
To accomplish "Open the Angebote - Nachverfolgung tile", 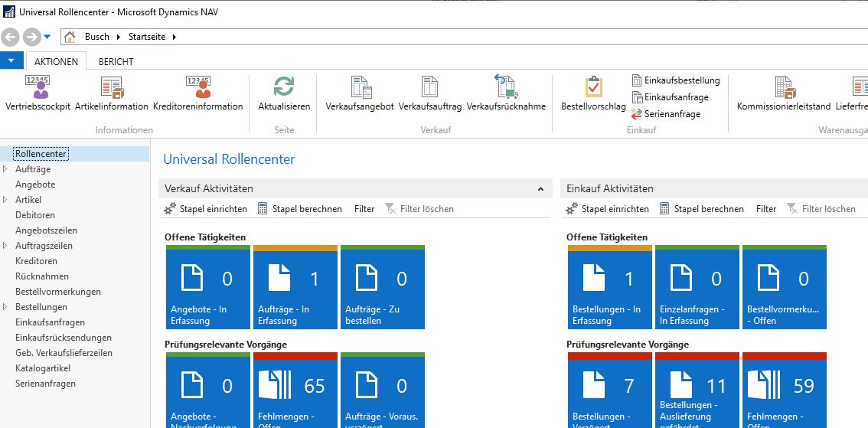I will tap(208, 390).
